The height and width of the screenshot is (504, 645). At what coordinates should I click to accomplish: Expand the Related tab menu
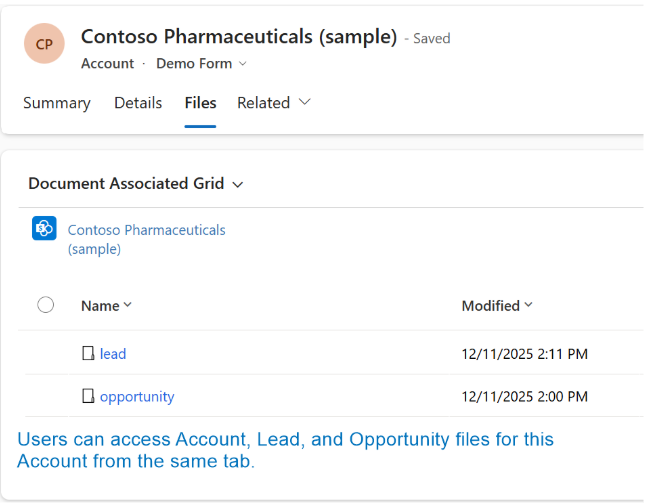pyautogui.click(x=274, y=103)
